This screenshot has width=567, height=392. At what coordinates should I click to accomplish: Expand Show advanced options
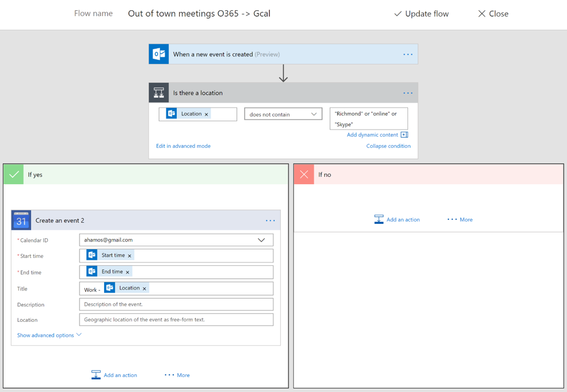coord(49,335)
